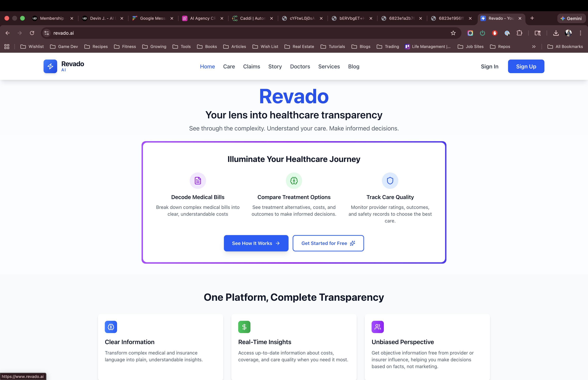Select Doctors in the navigation menu

pos(300,66)
